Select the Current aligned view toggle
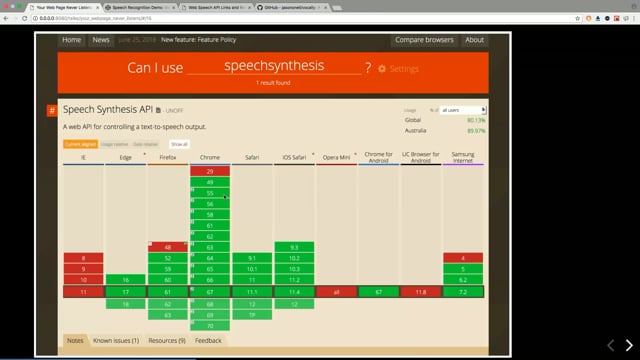Screen dimensions: 640x360 [80, 144]
